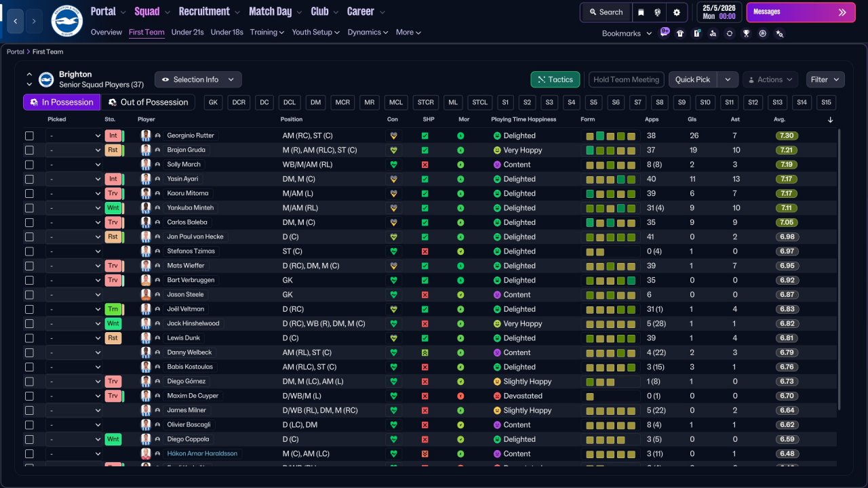Go back with the left arrow
The image size is (868, 488).
point(16,21)
